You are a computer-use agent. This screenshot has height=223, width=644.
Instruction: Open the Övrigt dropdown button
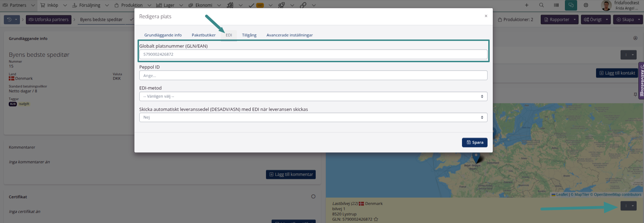(596, 20)
